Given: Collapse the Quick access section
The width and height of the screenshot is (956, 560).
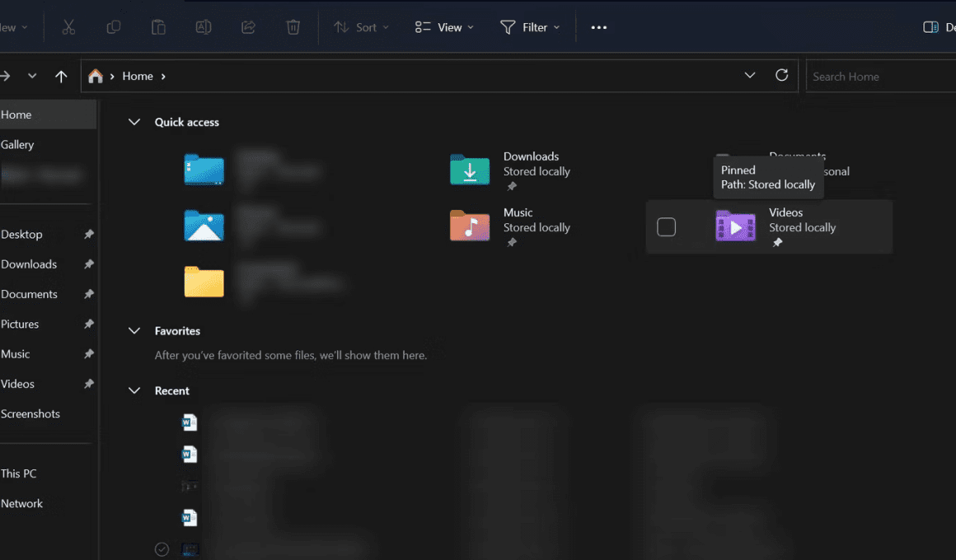Looking at the screenshot, I should click(x=134, y=122).
